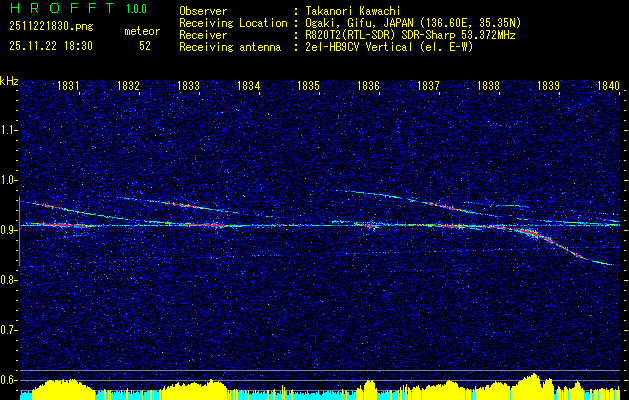Click the 25.11.22 18:30 timestamp
Screen dimensions: 629x400
point(50,46)
